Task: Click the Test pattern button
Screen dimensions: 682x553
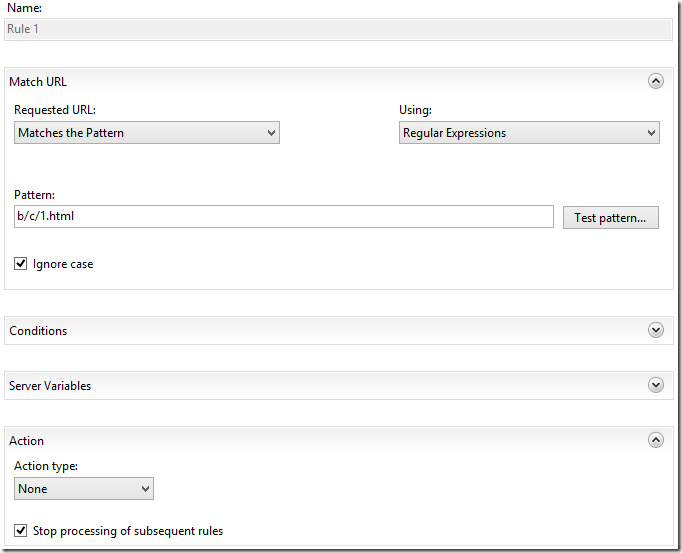Action: (610, 217)
